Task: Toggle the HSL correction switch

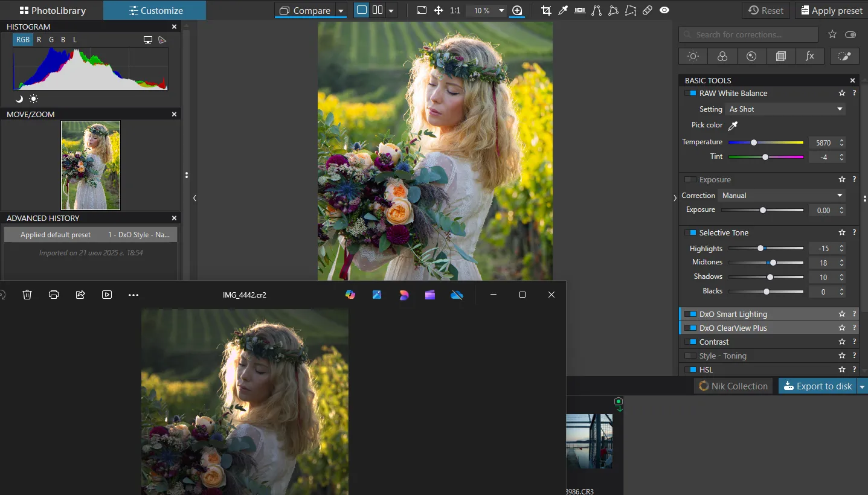Action: (690, 370)
